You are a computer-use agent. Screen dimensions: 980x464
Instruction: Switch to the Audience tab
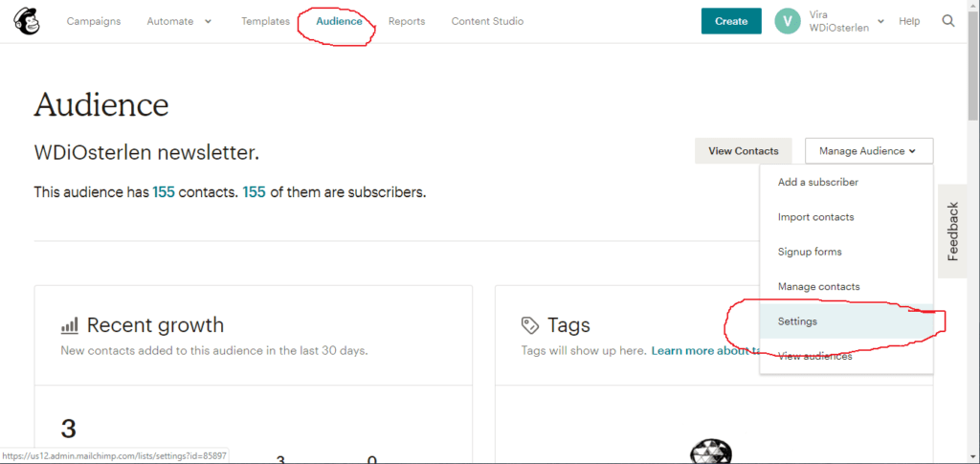(x=339, y=21)
